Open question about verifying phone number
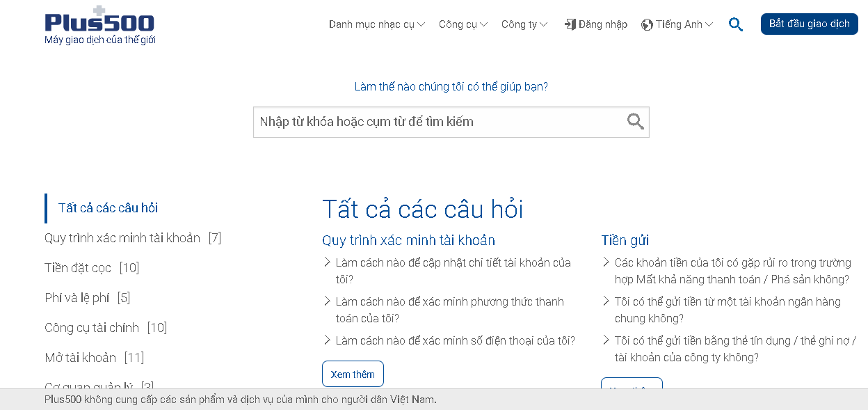This screenshot has height=410, width=868. (455, 340)
